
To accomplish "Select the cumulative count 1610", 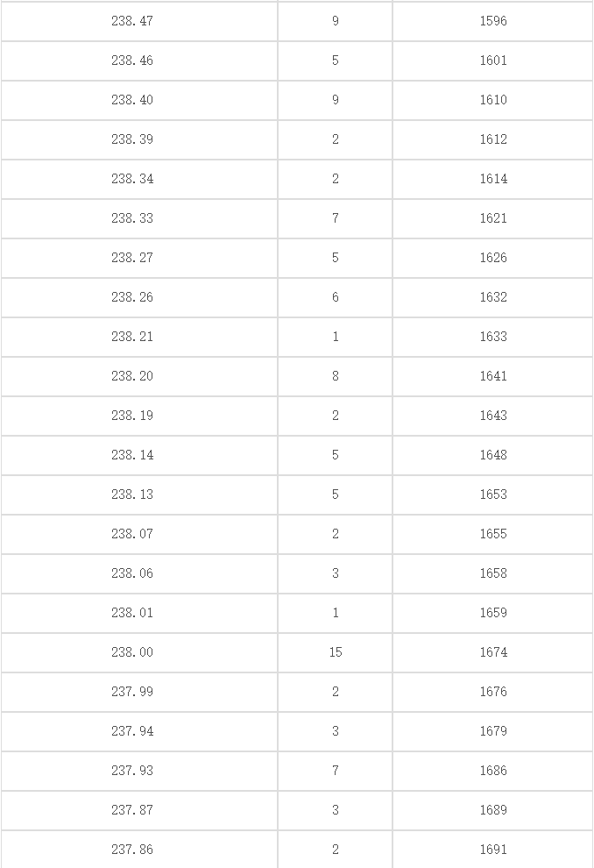I will [x=492, y=100].
